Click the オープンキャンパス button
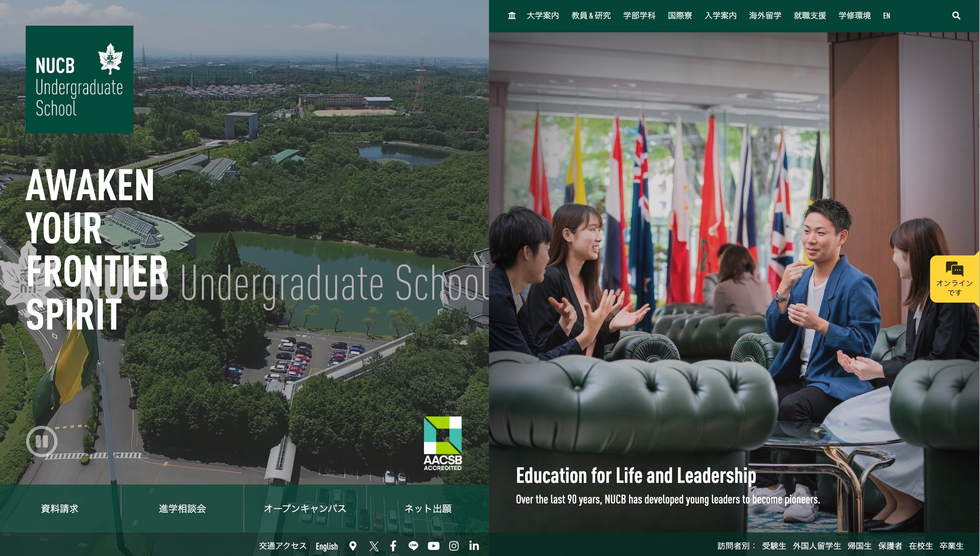 click(x=305, y=508)
